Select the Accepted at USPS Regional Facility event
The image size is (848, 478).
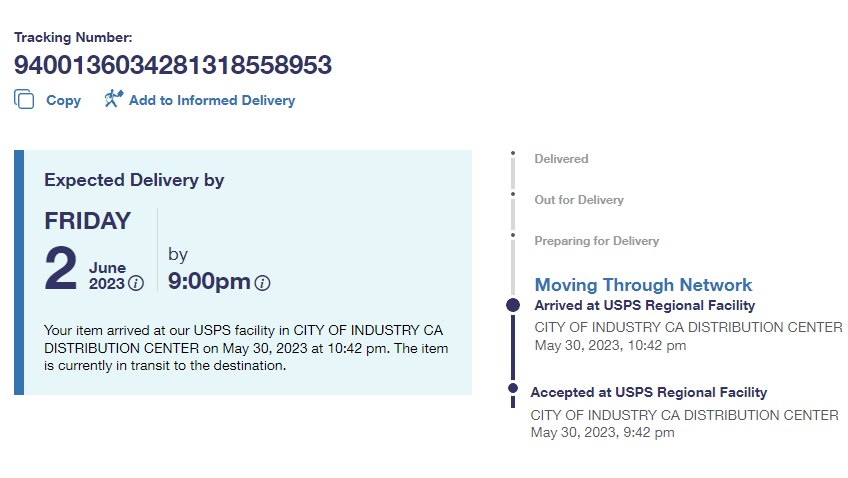[x=648, y=392]
